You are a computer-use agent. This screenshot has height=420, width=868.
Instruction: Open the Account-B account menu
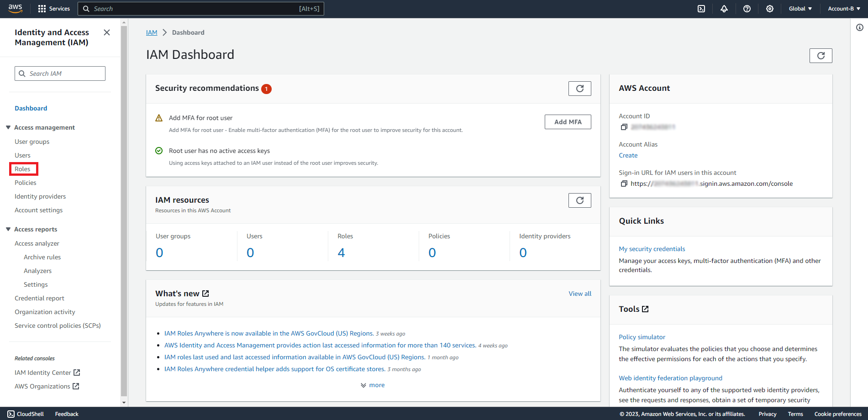pos(844,9)
